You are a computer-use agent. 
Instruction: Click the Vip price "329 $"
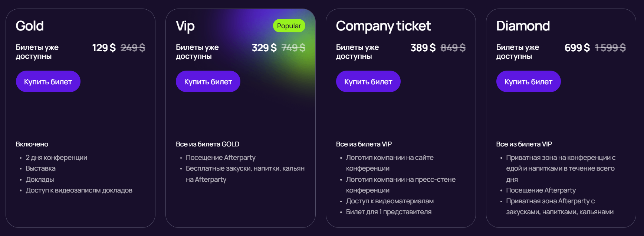click(x=264, y=48)
